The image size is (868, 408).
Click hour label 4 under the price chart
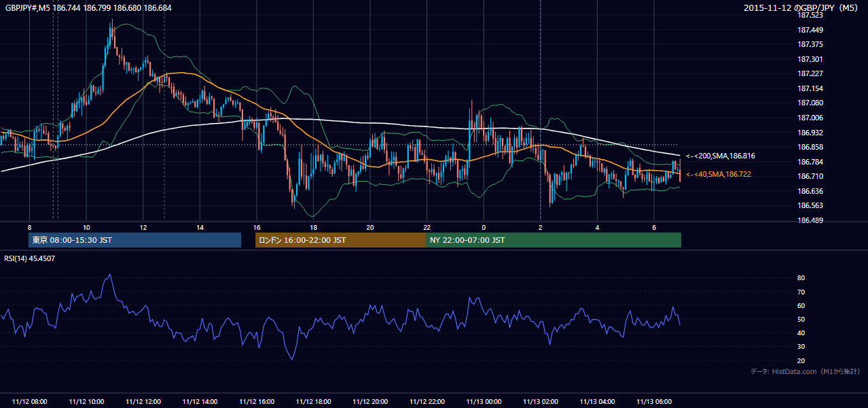(x=597, y=227)
